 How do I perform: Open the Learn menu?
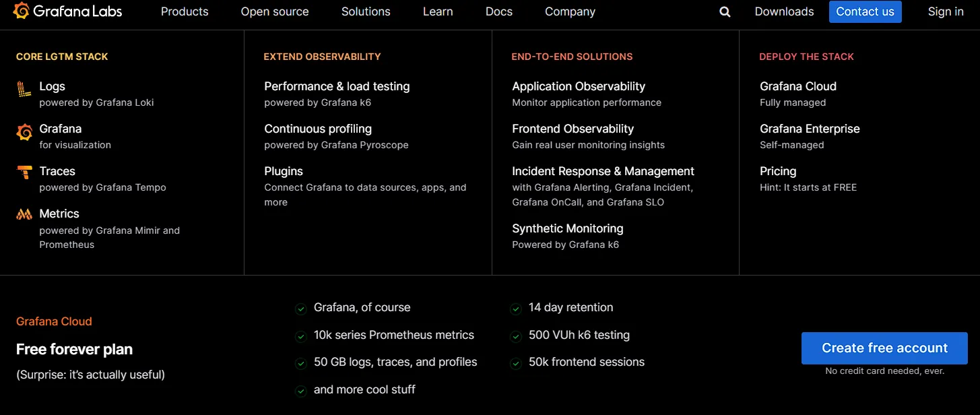[438, 11]
